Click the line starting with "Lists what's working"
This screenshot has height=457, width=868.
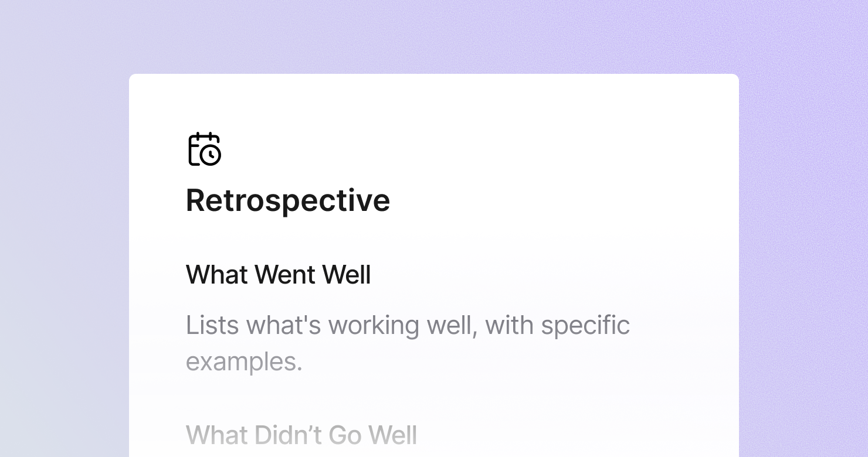408,325
